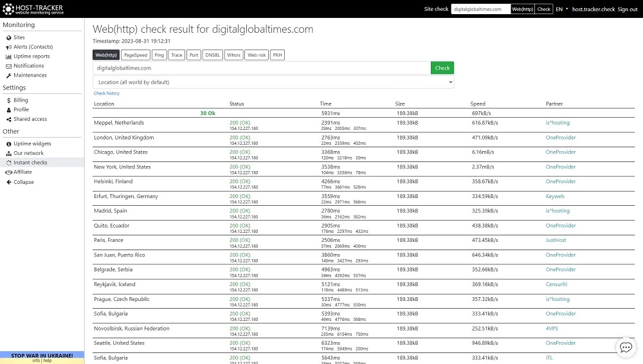The height and width of the screenshot is (364, 643).
Task: Click the green Check button
Action: 442,68
